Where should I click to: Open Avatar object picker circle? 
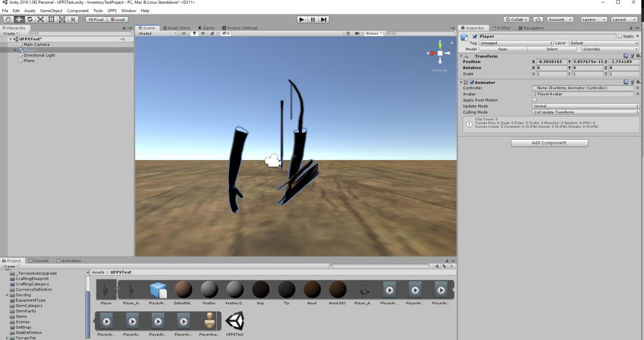(x=638, y=94)
